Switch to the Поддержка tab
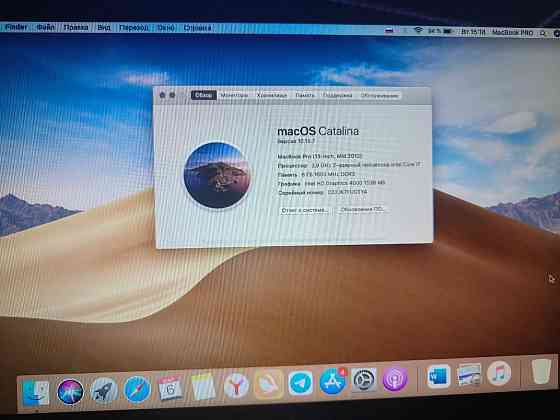The image size is (560, 420). tap(338, 95)
